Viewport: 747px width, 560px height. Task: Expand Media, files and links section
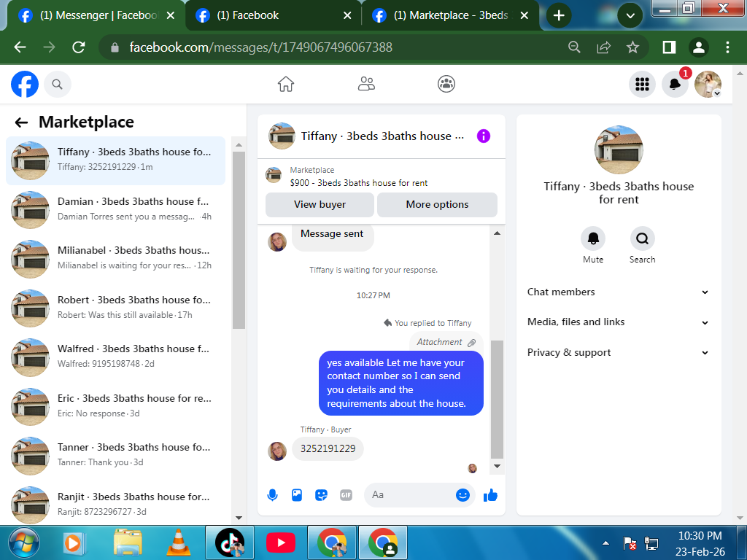pos(619,322)
